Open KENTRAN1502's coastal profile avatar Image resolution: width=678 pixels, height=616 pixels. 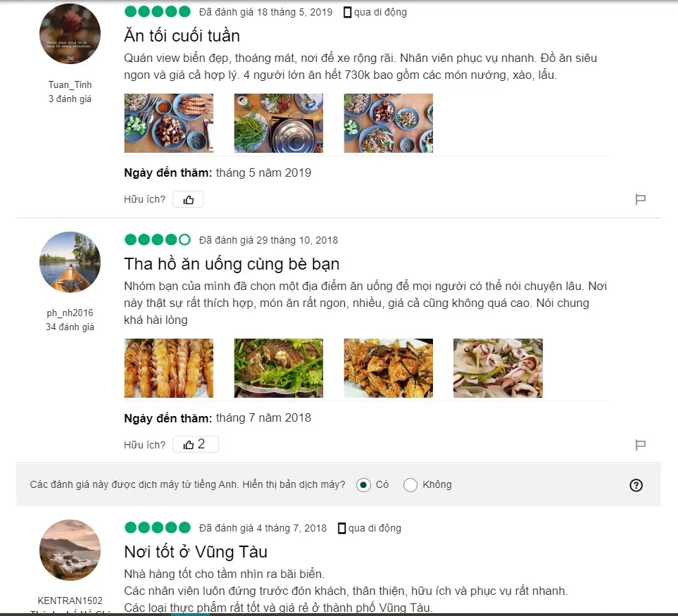[x=70, y=550]
